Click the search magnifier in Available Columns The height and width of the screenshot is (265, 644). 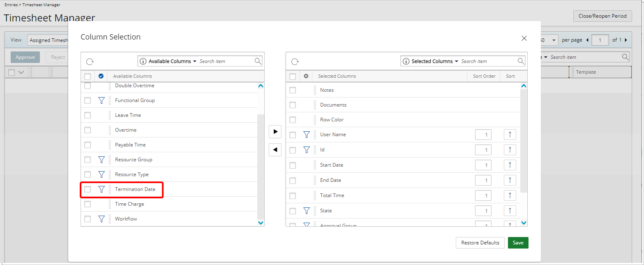[x=258, y=61]
